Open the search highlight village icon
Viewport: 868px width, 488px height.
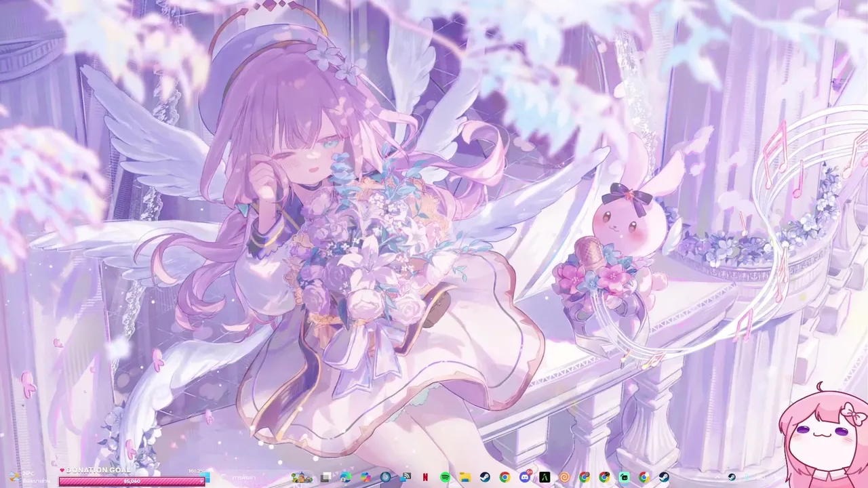302,477
